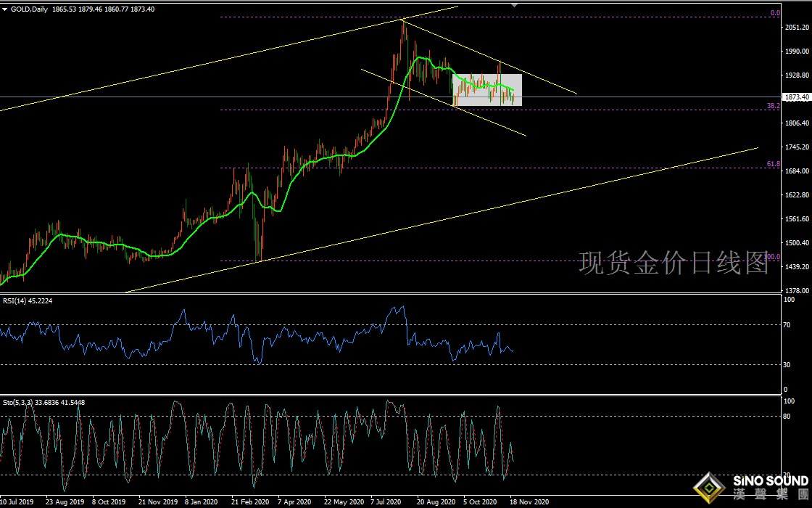Click the 21 Feb 2020 date label

click(x=251, y=501)
